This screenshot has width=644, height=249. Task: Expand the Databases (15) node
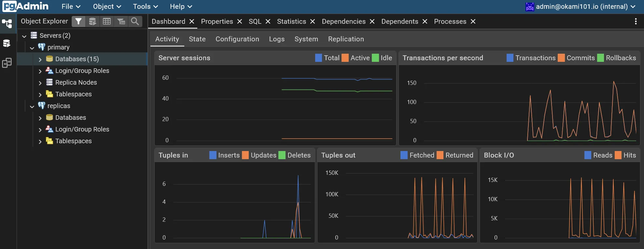click(40, 60)
